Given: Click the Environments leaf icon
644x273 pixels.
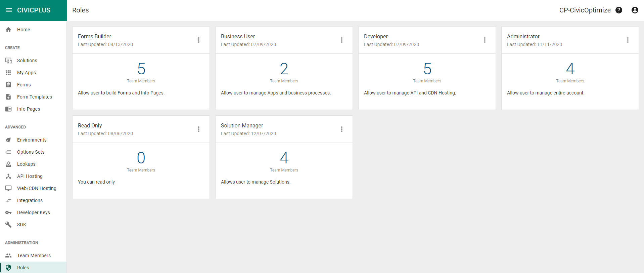Looking at the screenshot, I should tap(8, 140).
